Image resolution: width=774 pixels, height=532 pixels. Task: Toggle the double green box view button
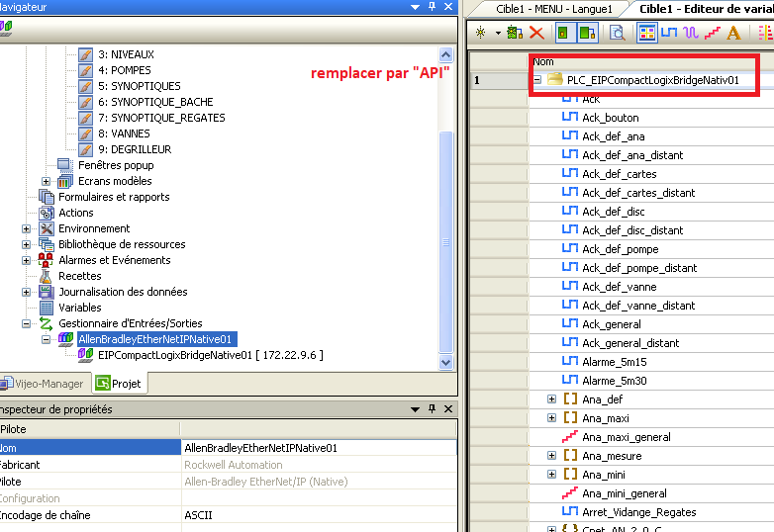pyautogui.click(x=587, y=33)
